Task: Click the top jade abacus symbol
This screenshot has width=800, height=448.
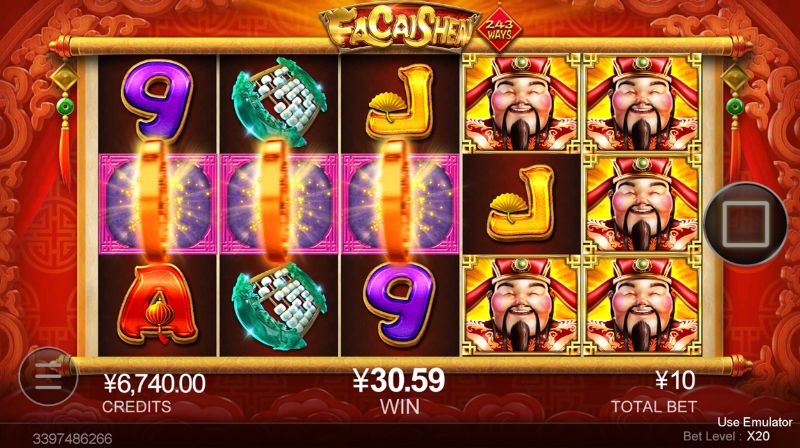Action: point(279,102)
